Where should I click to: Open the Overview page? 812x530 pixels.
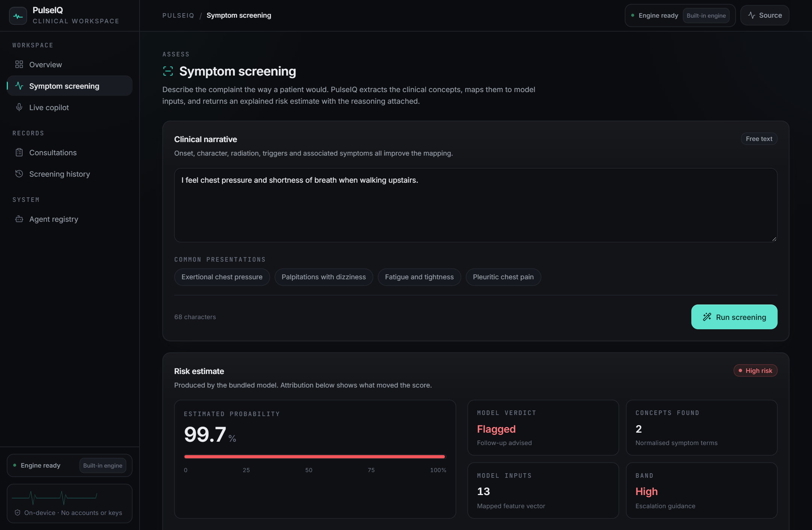point(70,65)
